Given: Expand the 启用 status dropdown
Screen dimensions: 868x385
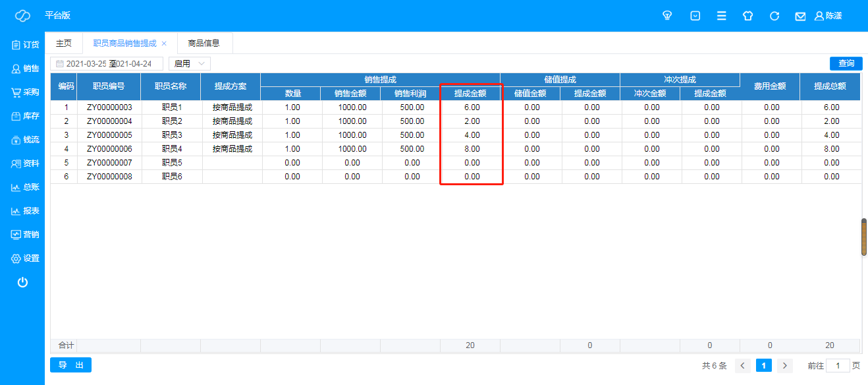Looking at the screenshot, I should click(x=189, y=64).
